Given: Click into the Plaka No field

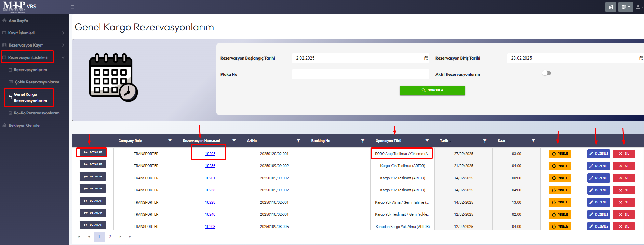Looking at the screenshot, I should pyautogui.click(x=360, y=74).
